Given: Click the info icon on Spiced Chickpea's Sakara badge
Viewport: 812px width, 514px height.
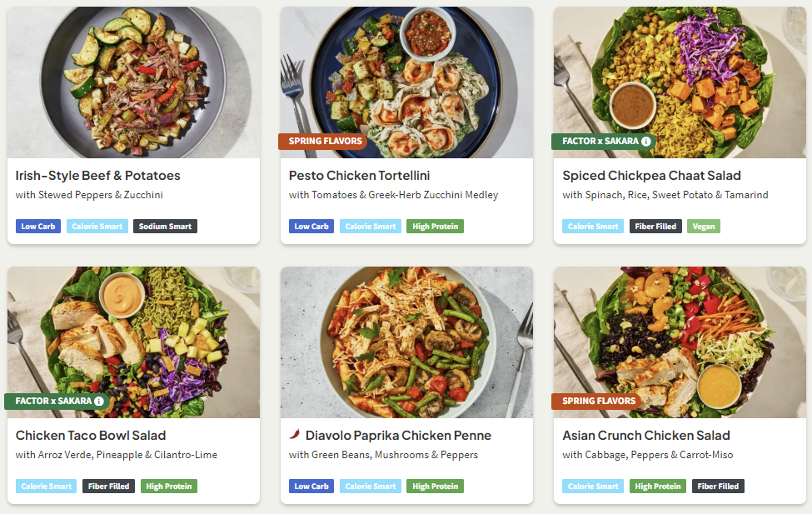Looking at the screenshot, I should (x=645, y=142).
